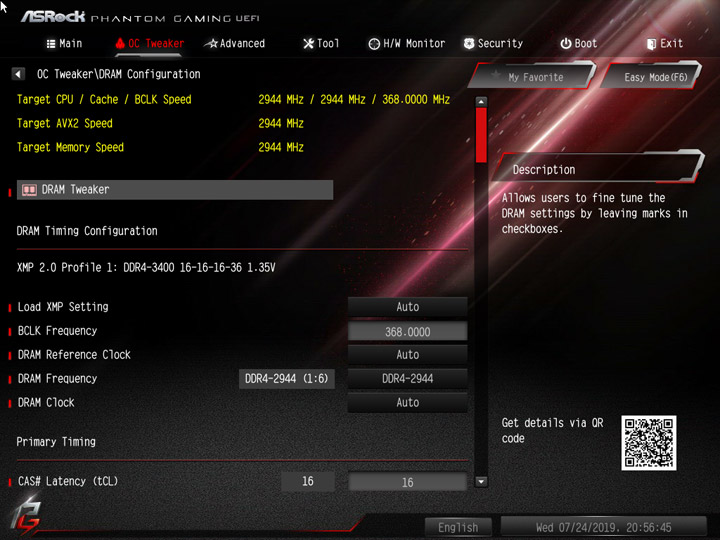Click the date and time display
Image resolution: width=720 pixels, height=540 pixels.
click(x=603, y=527)
